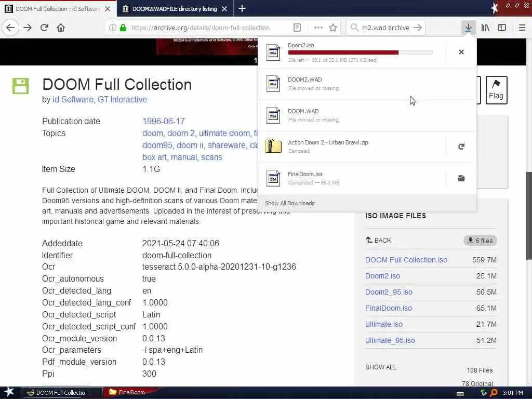Screen dimensions: 532x399
Task: Open the 1996-06-17 publication date link
Action: point(164,121)
